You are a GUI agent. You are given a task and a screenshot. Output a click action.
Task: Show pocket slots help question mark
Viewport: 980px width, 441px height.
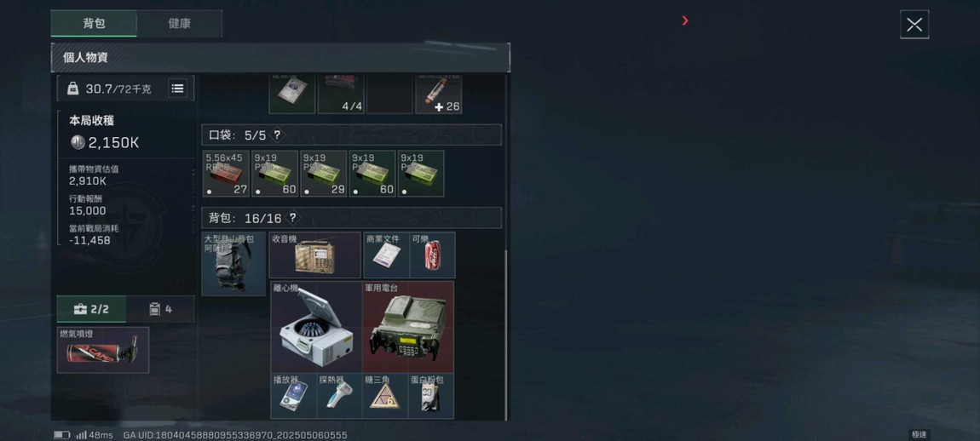pos(278,135)
